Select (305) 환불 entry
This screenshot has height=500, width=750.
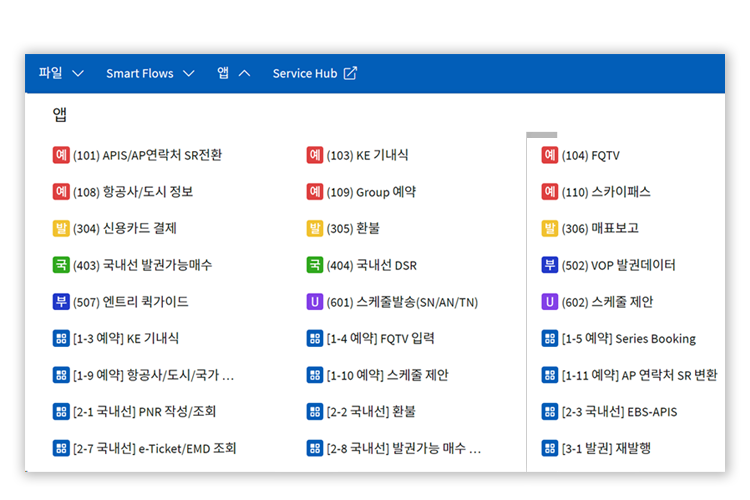point(353,228)
